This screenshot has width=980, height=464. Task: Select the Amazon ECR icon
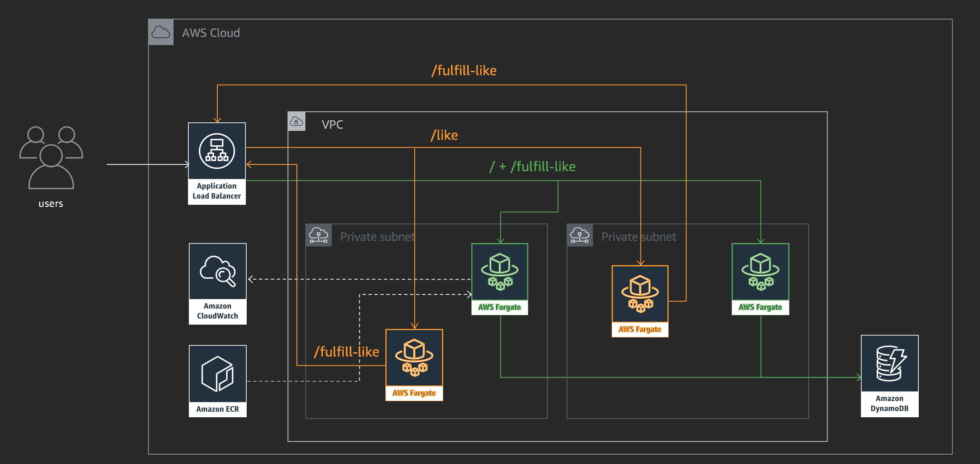coord(218,374)
